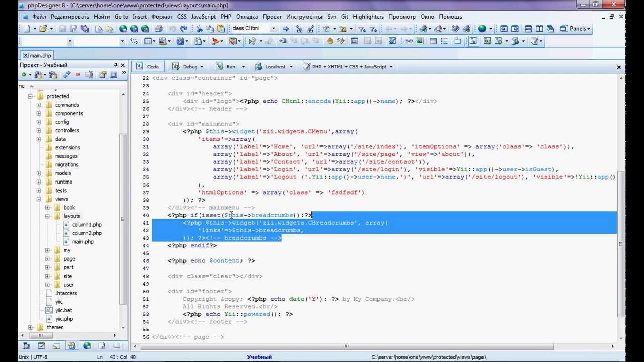Click the pin icon of Project panel
The height and width of the screenshot is (362, 644).
point(115,65)
